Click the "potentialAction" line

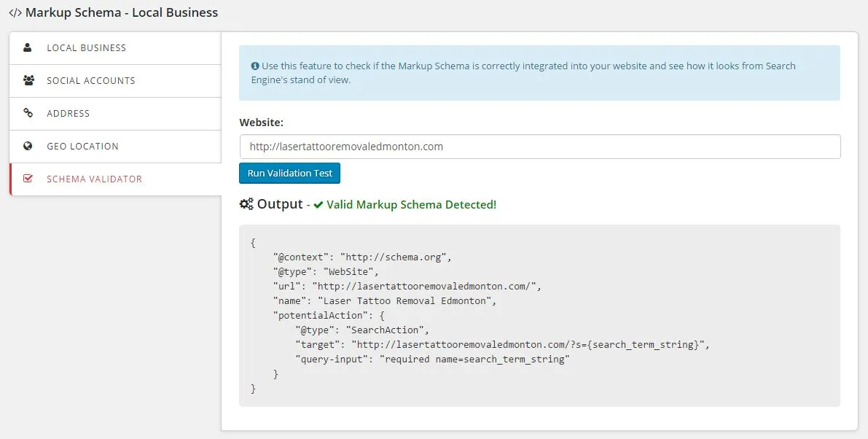tap(329, 315)
